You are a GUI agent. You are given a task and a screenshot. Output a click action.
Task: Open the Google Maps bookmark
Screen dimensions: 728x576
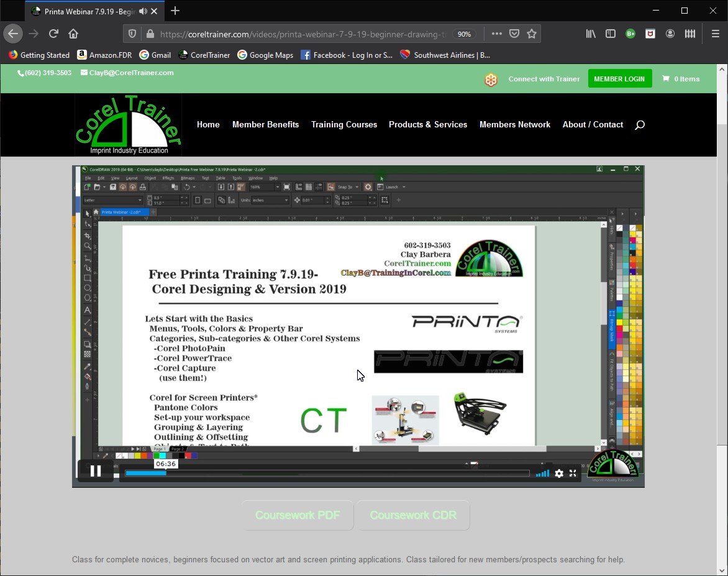(x=266, y=55)
